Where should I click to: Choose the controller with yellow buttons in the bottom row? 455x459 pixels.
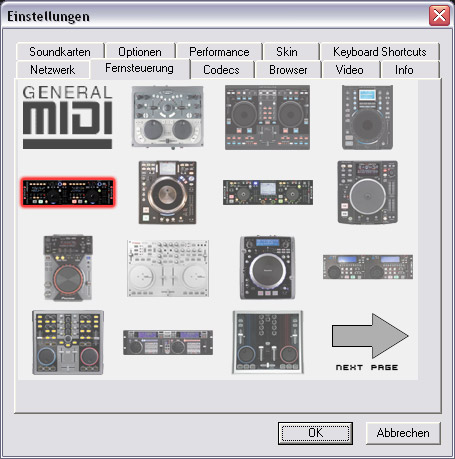(68, 342)
